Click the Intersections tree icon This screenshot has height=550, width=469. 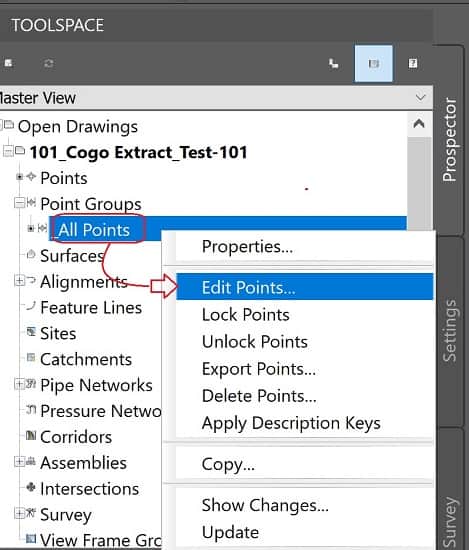(x=31, y=487)
